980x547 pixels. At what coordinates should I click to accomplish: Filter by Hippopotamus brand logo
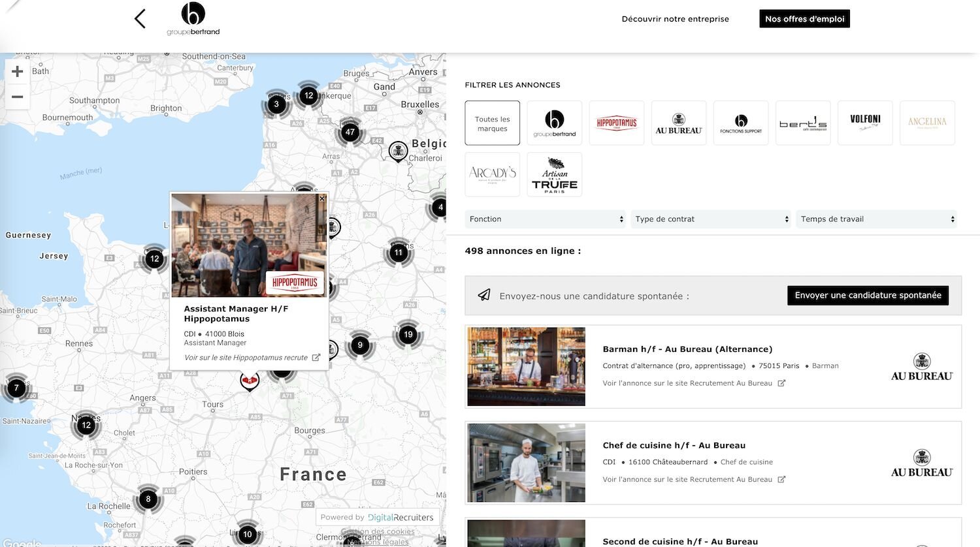(x=616, y=123)
